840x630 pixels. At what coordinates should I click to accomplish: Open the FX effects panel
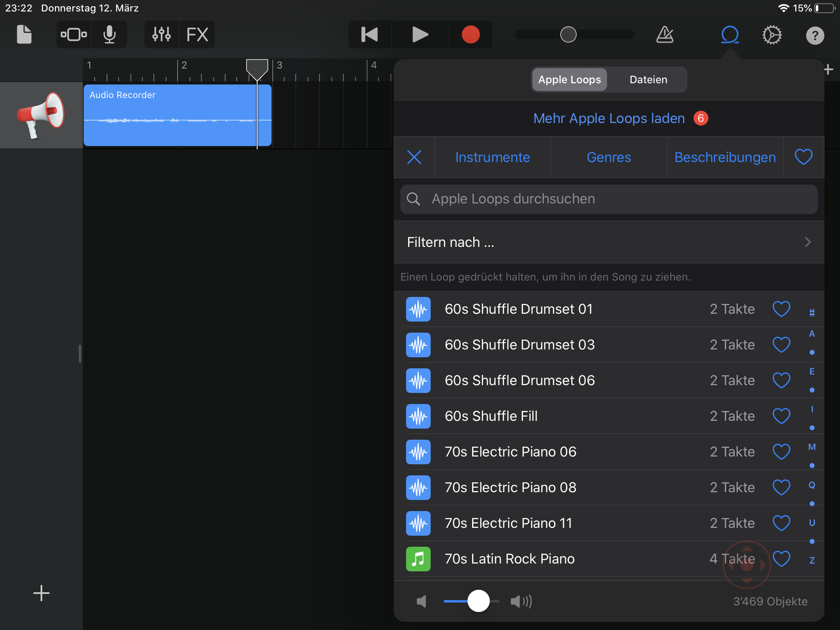pyautogui.click(x=197, y=34)
